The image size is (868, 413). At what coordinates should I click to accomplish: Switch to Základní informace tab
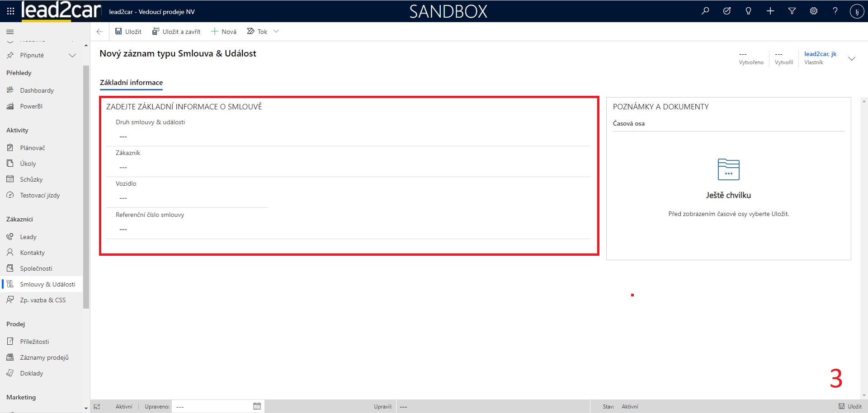(x=131, y=83)
